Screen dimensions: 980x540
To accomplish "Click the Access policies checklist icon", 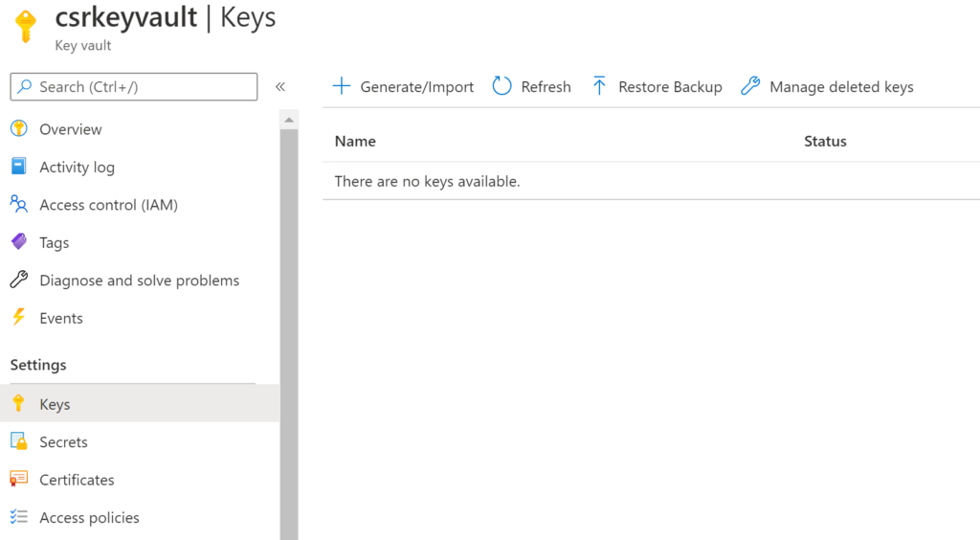I will 19,517.
